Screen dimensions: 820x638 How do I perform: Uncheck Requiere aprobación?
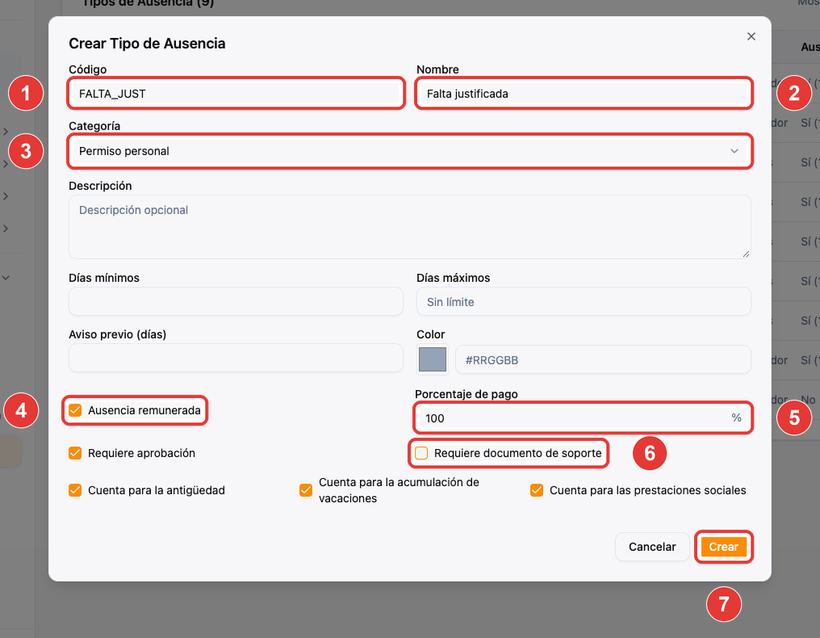75,453
